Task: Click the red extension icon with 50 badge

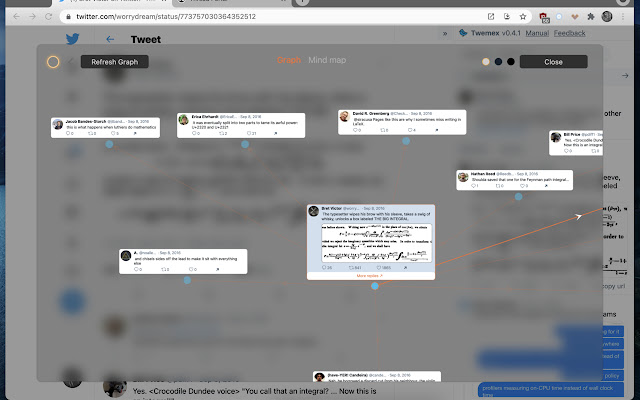Action: click(x=544, y=17)
